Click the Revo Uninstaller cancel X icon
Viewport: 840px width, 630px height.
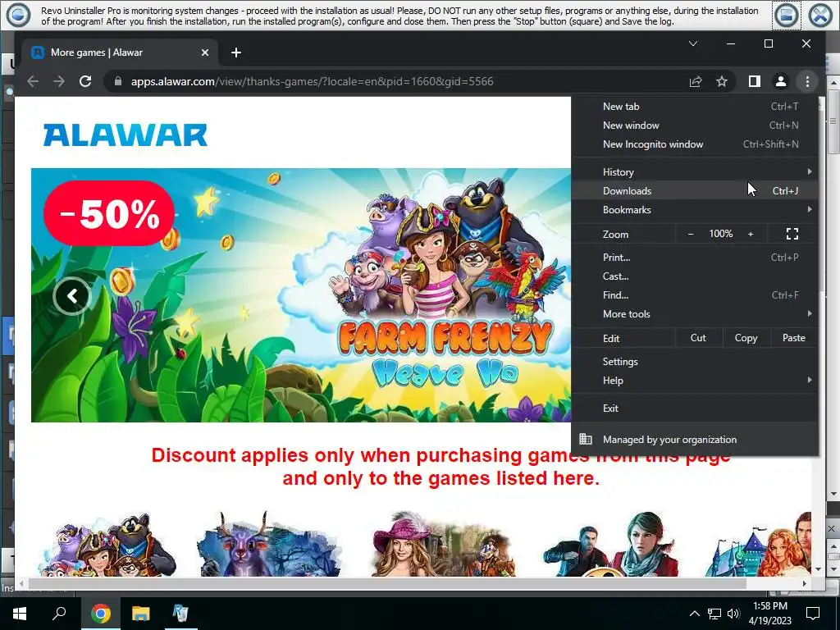(x=820, y=15)
